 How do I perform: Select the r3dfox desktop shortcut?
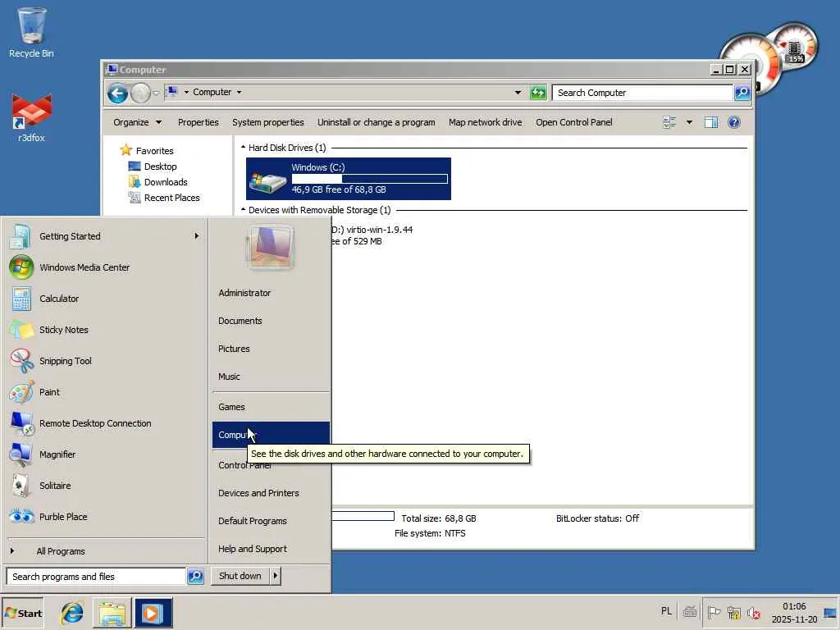pyautogui.click(x=32, y=118)
